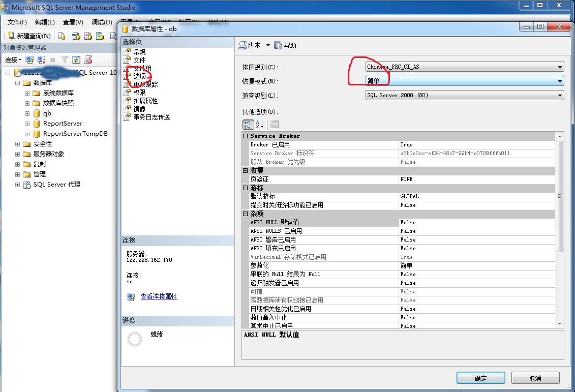Collapse the Service Broker property group

tap(246, 136)
